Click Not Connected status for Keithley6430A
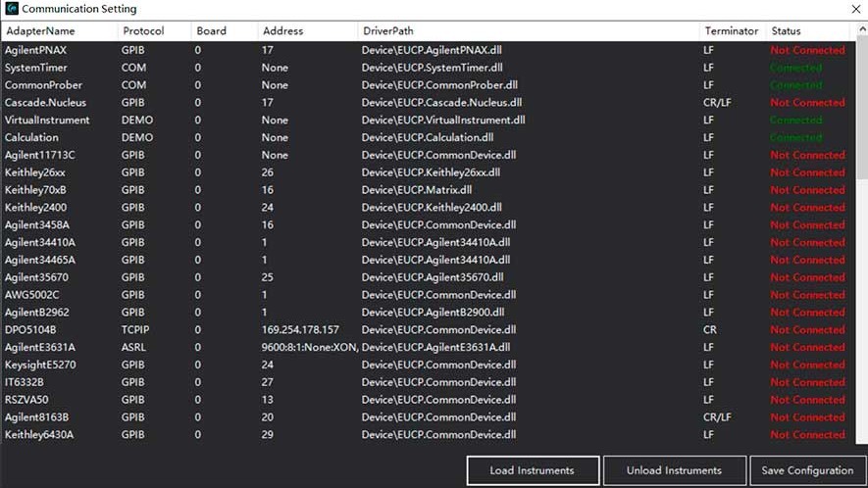868x488 pixels. 807,435
